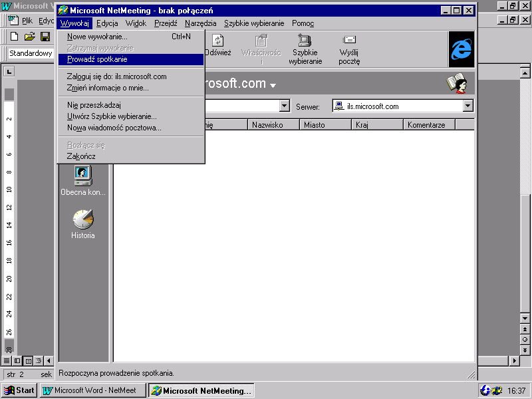This screenshot has width=532, height=399.
Task: Open the Plik menu in Word
Action: [27, 21]
